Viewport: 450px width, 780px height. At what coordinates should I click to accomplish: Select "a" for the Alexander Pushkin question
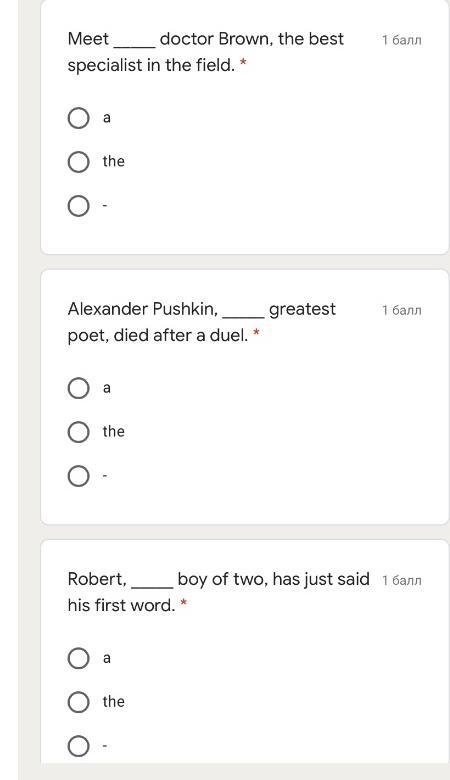(78, 388)
